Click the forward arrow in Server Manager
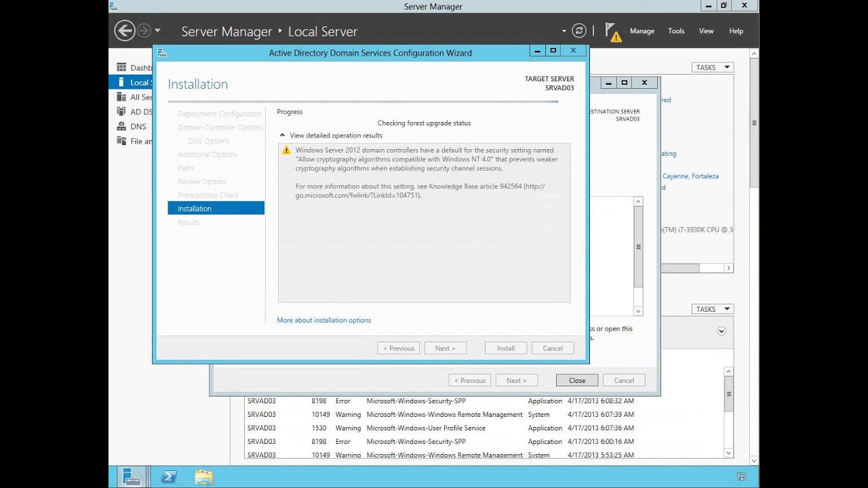The height and width of the screenshot is (488, 868). pos(144,30)
